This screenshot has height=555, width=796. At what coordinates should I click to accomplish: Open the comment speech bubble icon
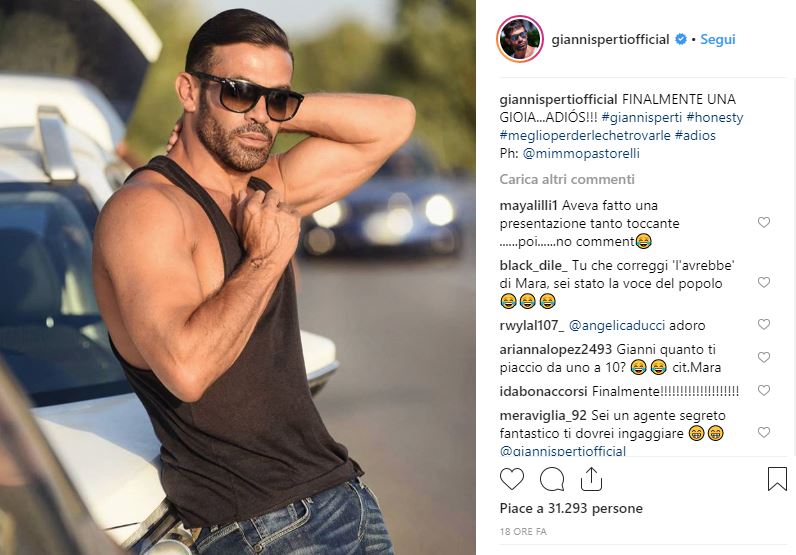tap(552, 479)
